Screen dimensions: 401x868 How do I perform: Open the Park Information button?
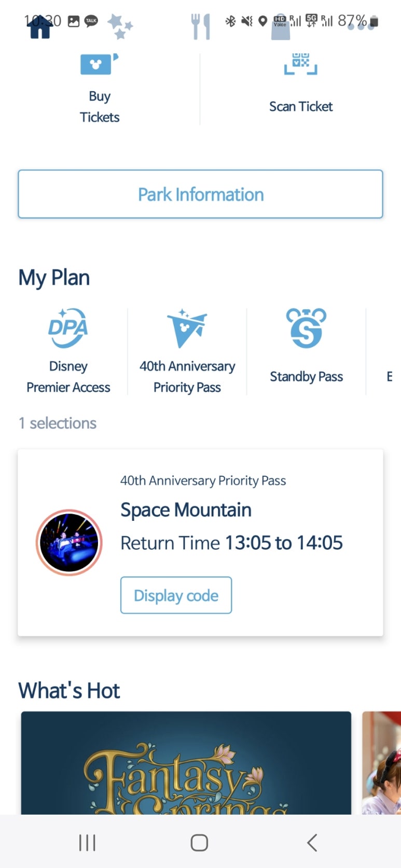[200, 194]
